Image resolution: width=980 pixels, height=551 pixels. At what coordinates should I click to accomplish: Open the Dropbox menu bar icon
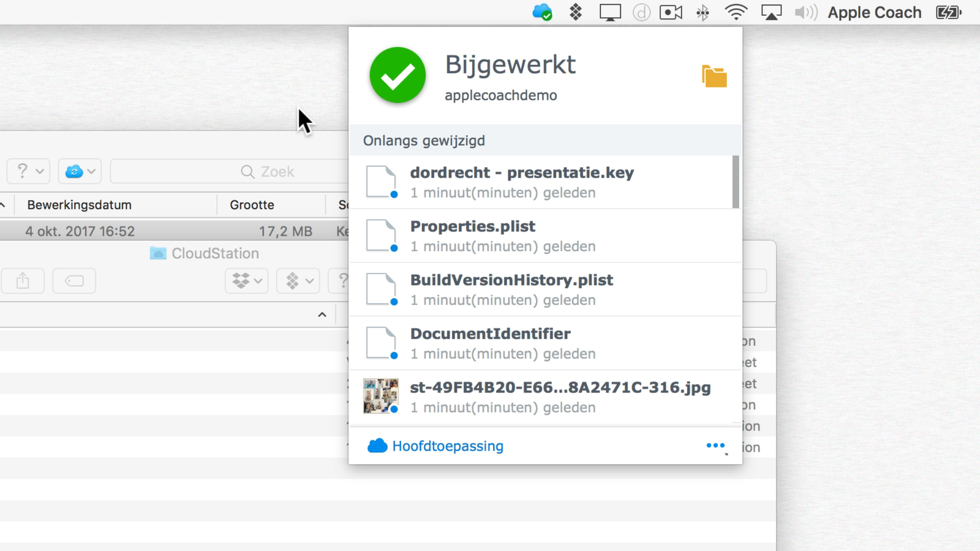pyautogui.click(x=576, y=12)
